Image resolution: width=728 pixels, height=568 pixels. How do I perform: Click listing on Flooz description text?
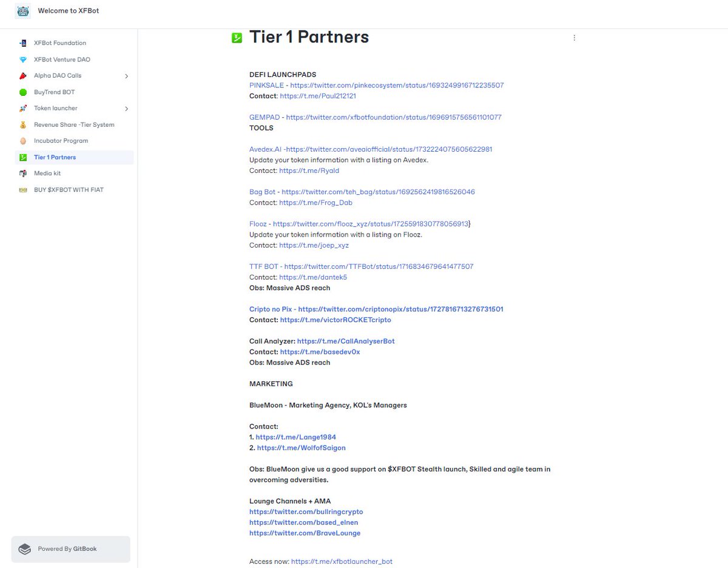[335, 235]
